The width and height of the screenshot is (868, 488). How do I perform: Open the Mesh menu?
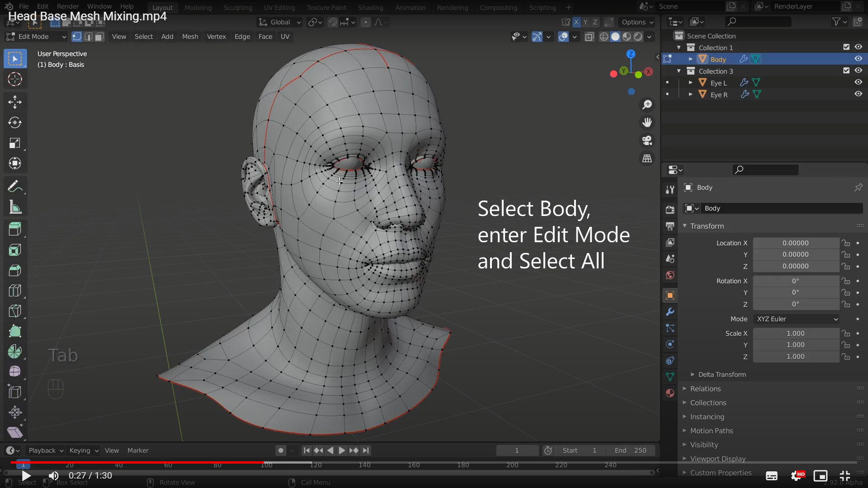[x=190, y=37]
